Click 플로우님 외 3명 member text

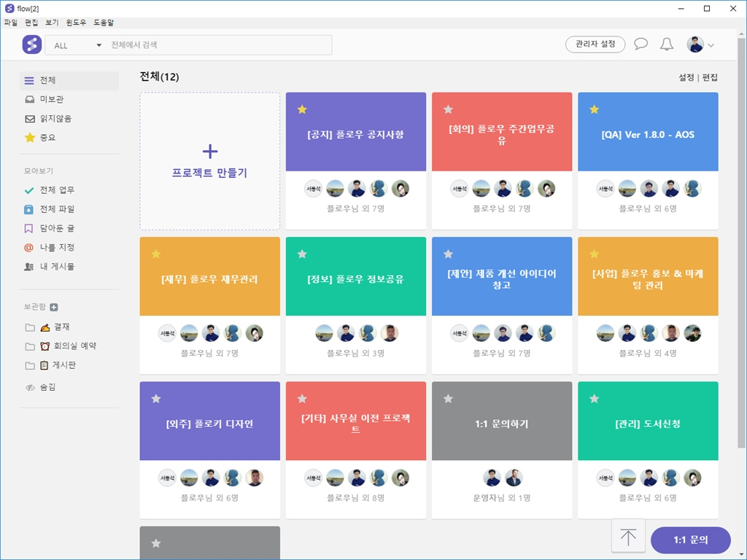(355, 354)
